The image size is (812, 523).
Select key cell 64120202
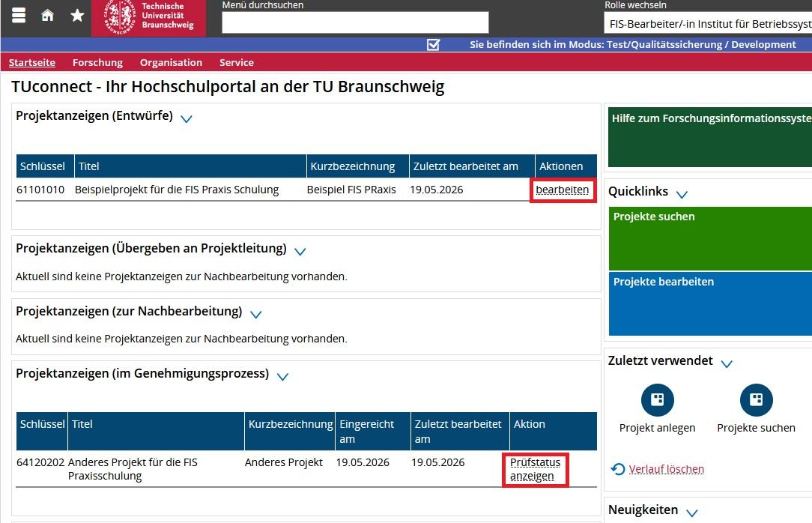coord(40,462)
